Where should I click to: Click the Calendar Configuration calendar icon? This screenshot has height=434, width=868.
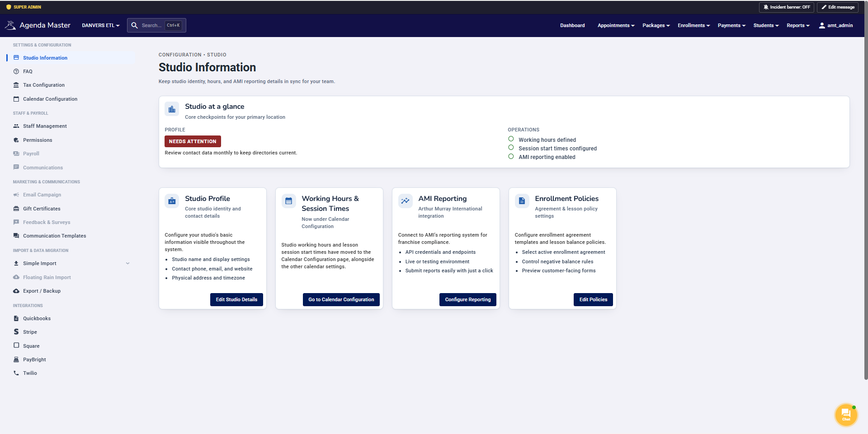[x=16, y=99]
